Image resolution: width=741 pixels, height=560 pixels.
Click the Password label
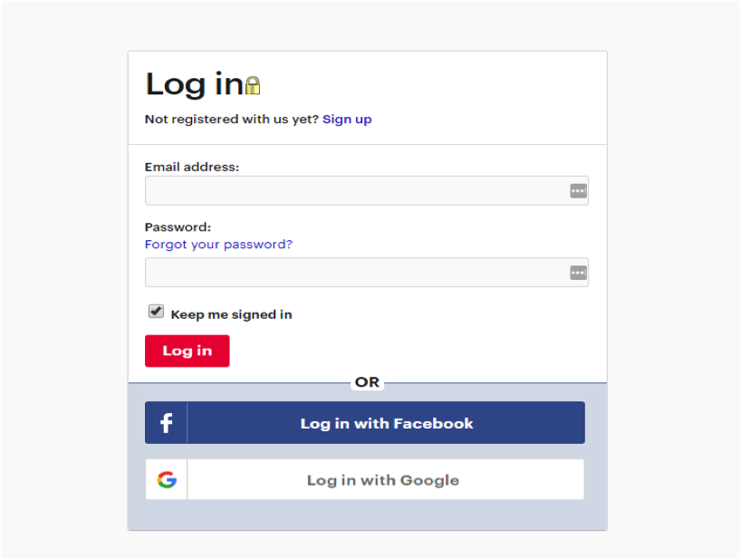coord(178,227)
